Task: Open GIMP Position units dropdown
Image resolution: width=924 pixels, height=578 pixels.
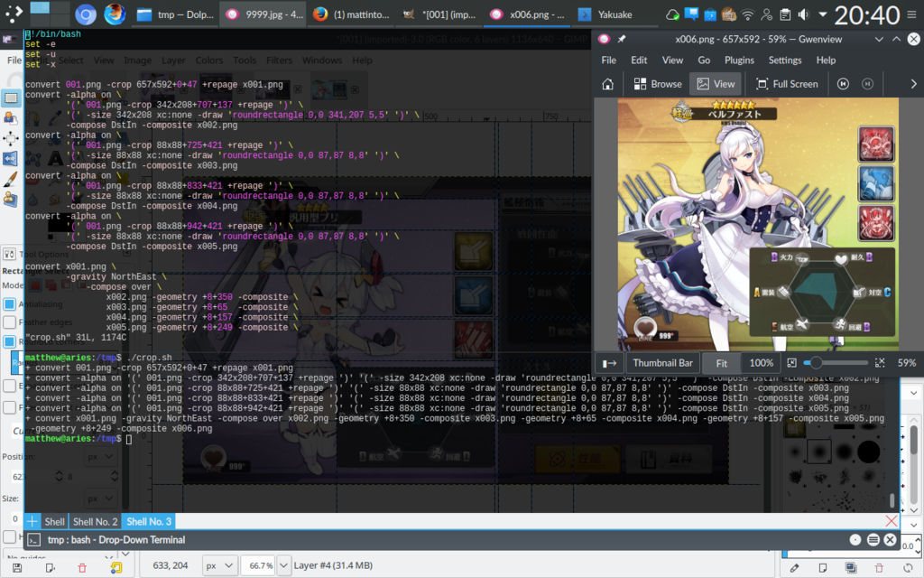Action: pyautogui.click(x=100, y=456)
